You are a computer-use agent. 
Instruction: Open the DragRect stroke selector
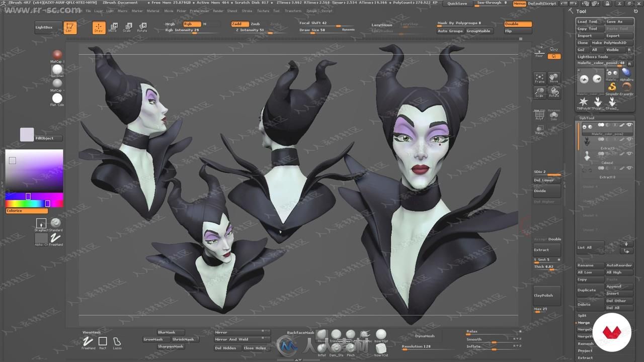[x=41, y=224]
